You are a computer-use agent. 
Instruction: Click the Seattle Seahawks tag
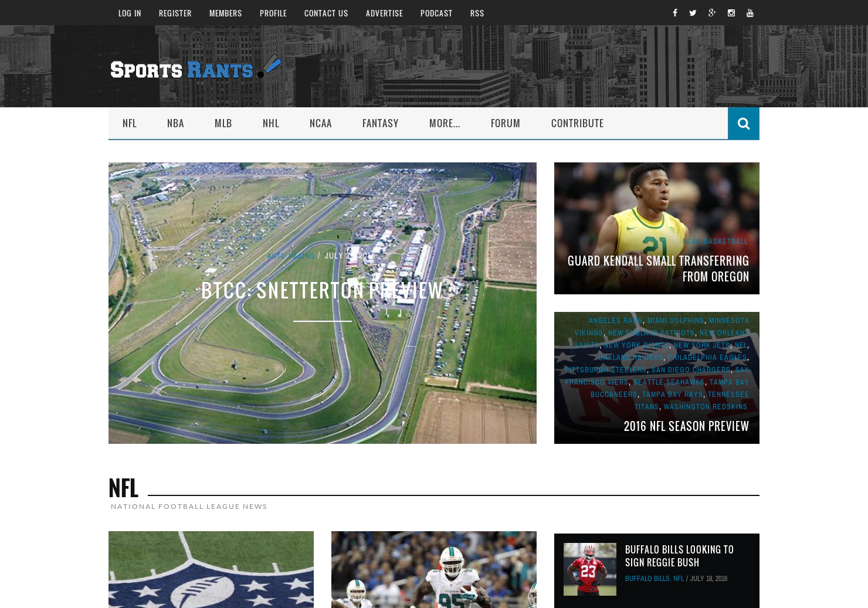click(669, 382)
